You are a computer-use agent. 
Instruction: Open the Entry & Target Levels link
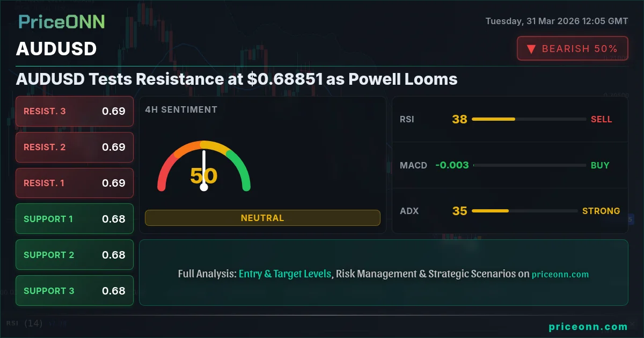tap(285, 274)
